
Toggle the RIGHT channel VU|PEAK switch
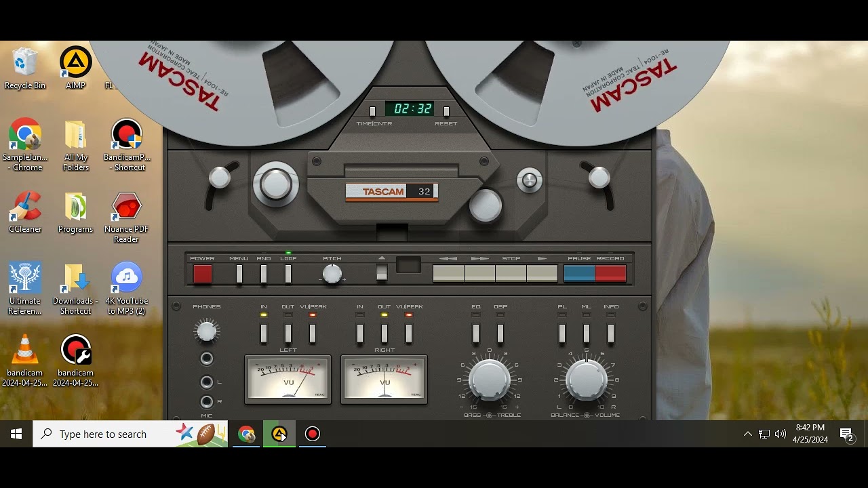(x=409, y=333)
